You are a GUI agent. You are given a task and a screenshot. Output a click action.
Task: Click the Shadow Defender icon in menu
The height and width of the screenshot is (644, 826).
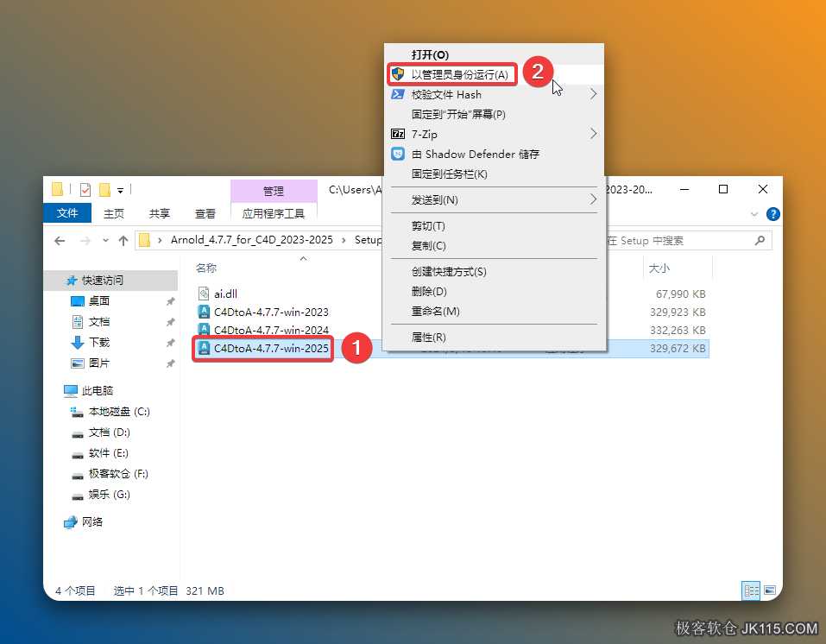398,154
